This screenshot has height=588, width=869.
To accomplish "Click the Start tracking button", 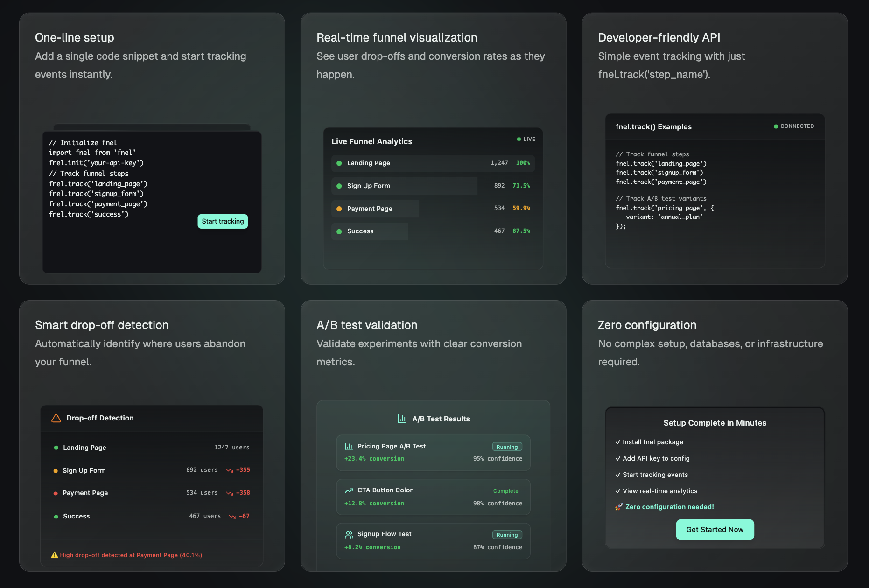I will [x=223, y=221].
